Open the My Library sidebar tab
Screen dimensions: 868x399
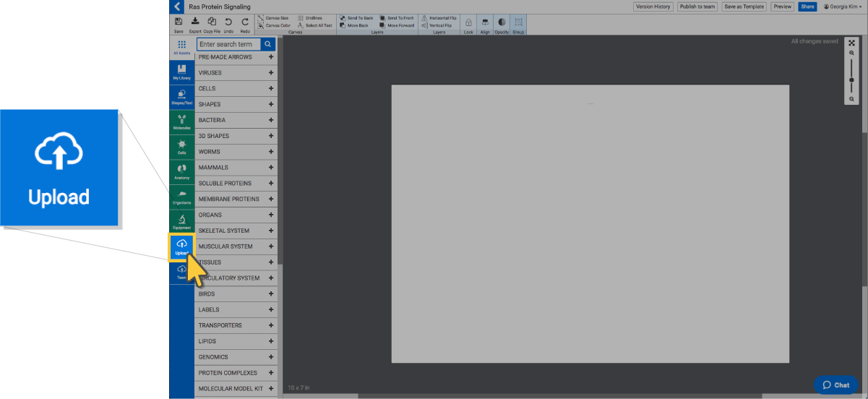181,72
